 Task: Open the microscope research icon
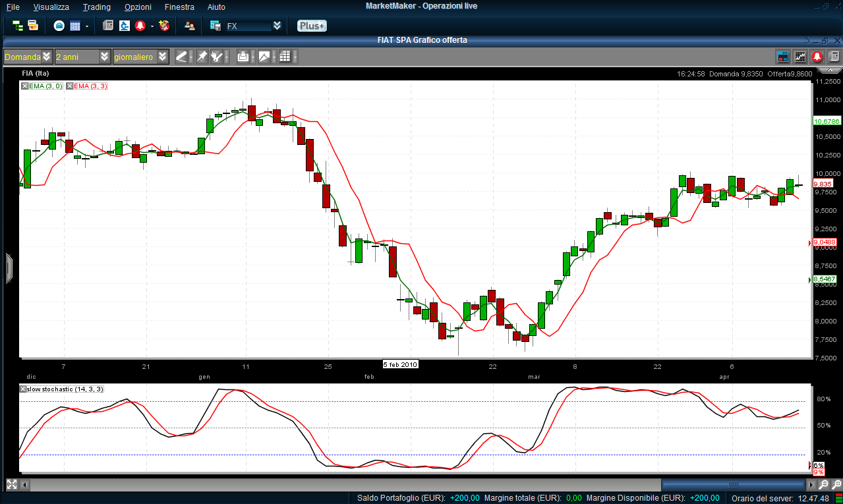[125, 26]
